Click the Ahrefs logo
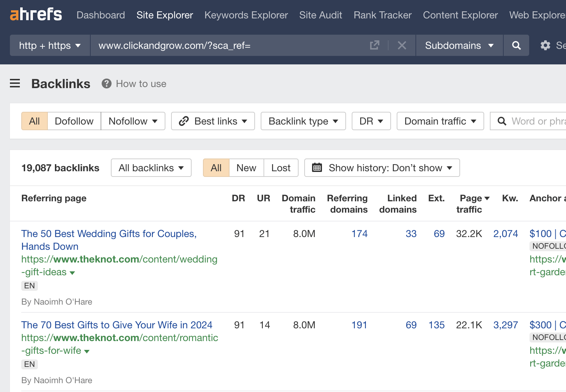The width and height of the screenshot is (566, 392). click(x=36, y=15)
